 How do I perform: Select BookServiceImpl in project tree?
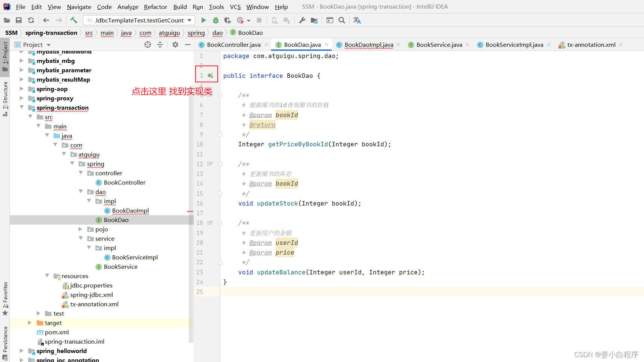click(x=135, y=257)
